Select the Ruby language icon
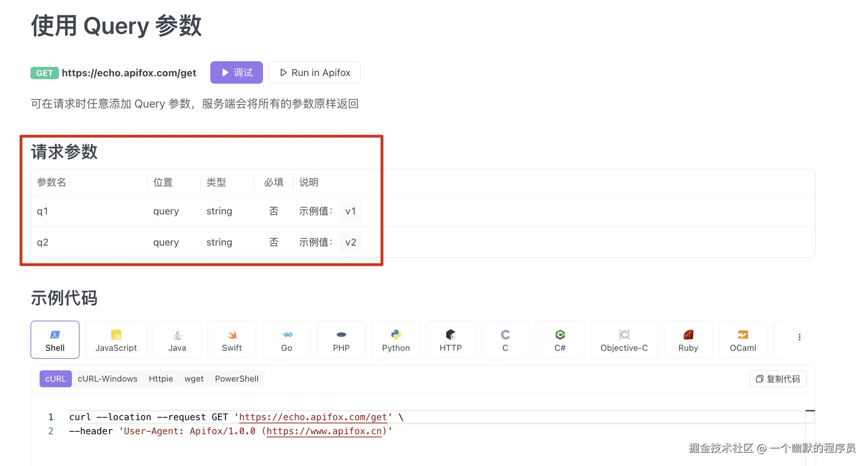The image size is (868, 466). pos(688,340)
